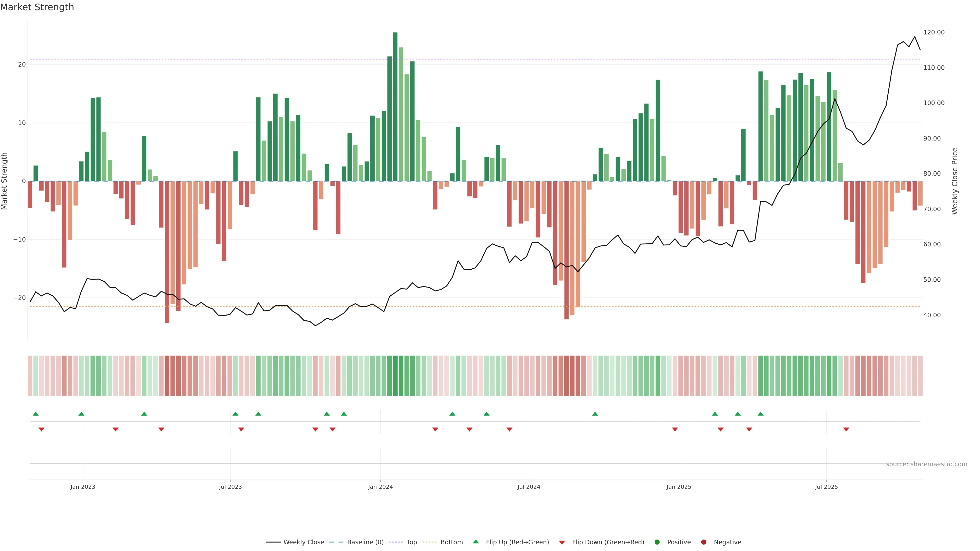Toggle the Bottom legend entry
Viewport: 980px width, 551px height.
(x=451, y=542)
